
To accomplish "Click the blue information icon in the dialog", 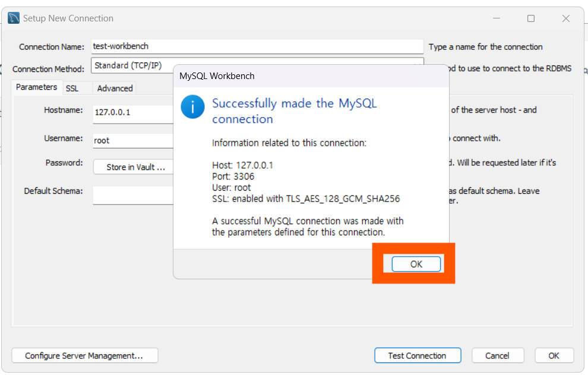I will point(192,106).
